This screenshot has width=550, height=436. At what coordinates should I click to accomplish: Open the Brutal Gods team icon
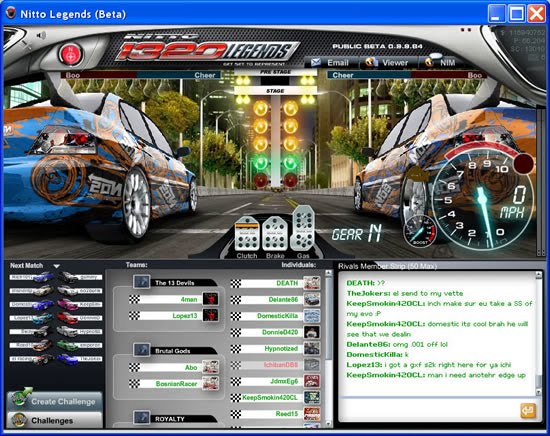(142, 349)
